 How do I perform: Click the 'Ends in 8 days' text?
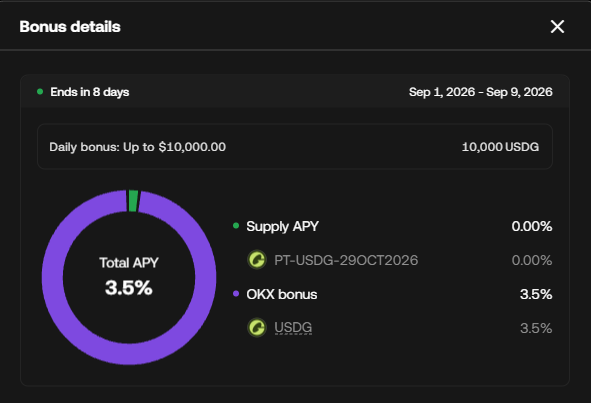click(x=90, y=92)
